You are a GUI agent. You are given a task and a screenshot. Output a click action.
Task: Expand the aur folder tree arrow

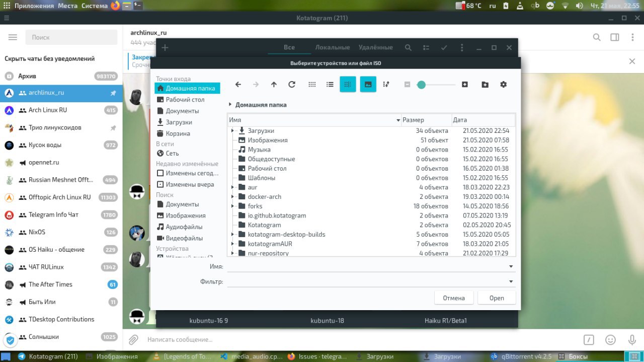pos(232,187)
